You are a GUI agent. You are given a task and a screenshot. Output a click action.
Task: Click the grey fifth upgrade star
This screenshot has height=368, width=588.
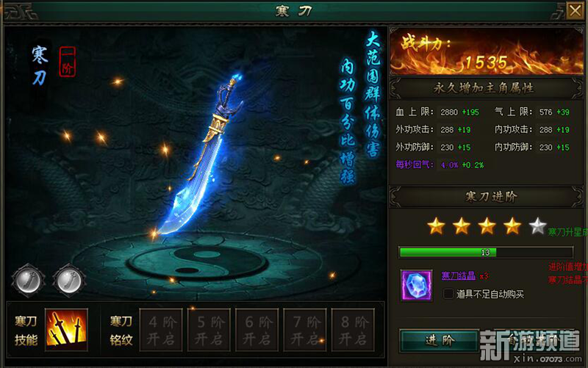coord(537,226)
